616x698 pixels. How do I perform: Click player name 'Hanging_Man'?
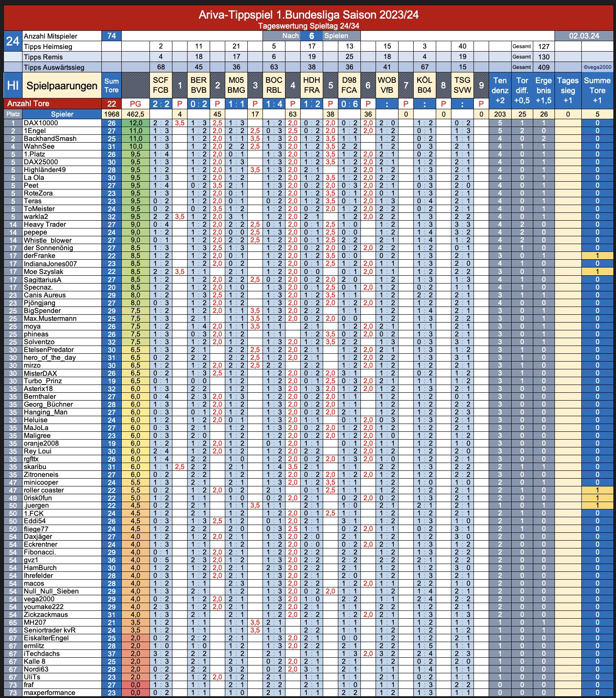[45, 412]
